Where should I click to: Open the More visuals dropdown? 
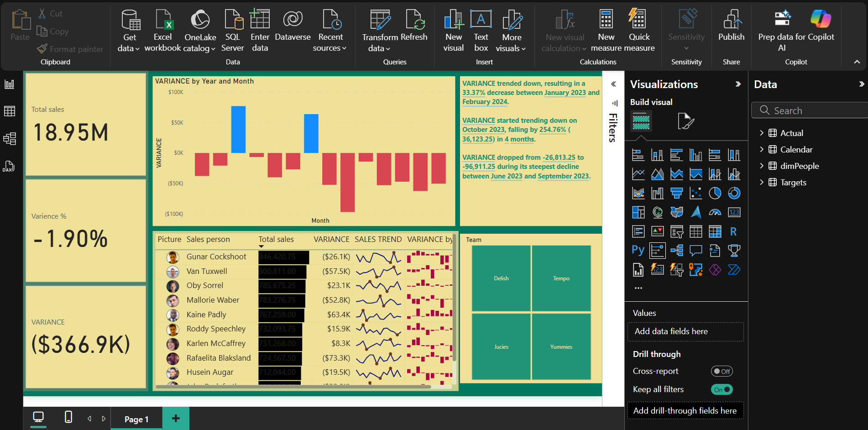click(512, 42)
